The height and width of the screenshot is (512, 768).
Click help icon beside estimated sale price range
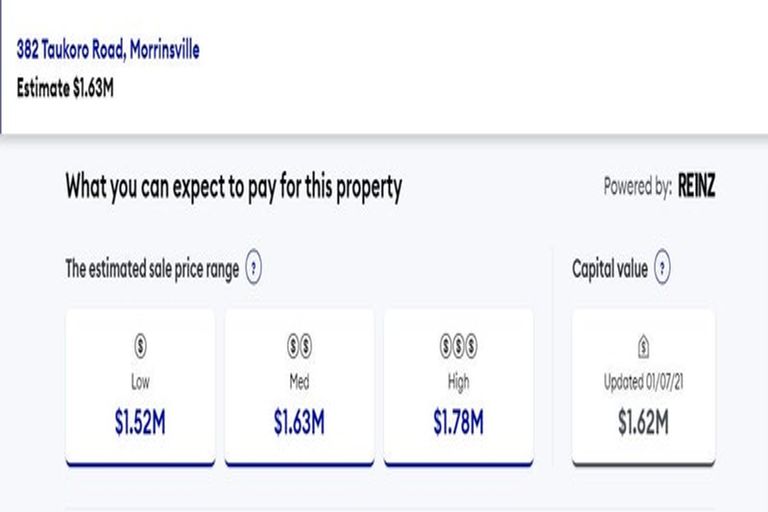coord(254,269)
